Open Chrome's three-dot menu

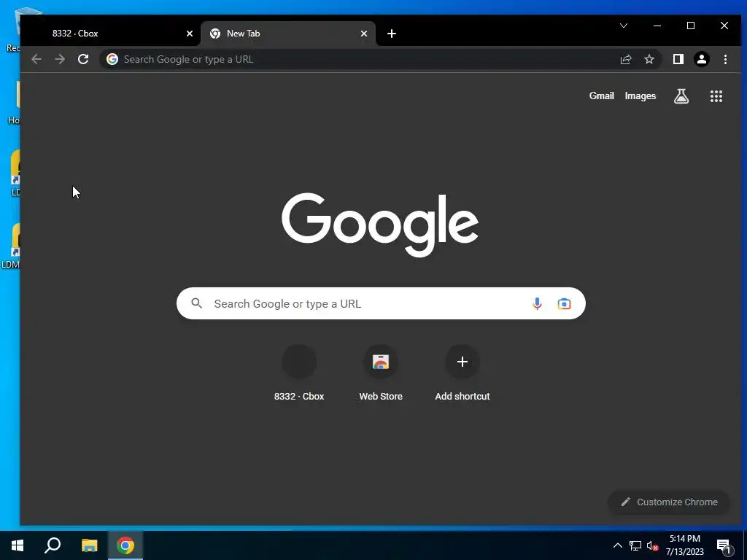[x=725, y=59]
